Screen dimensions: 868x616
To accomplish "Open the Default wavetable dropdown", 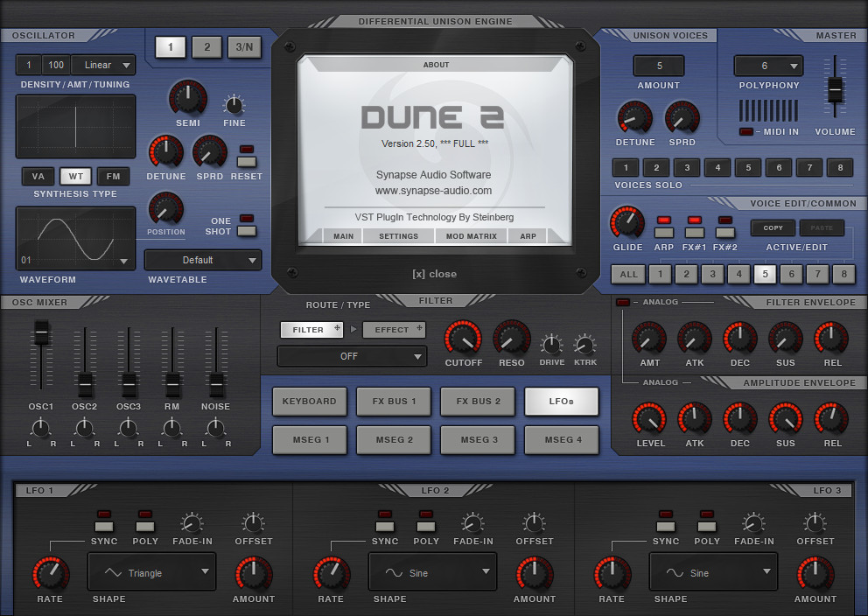I will (x=203, y=260).
